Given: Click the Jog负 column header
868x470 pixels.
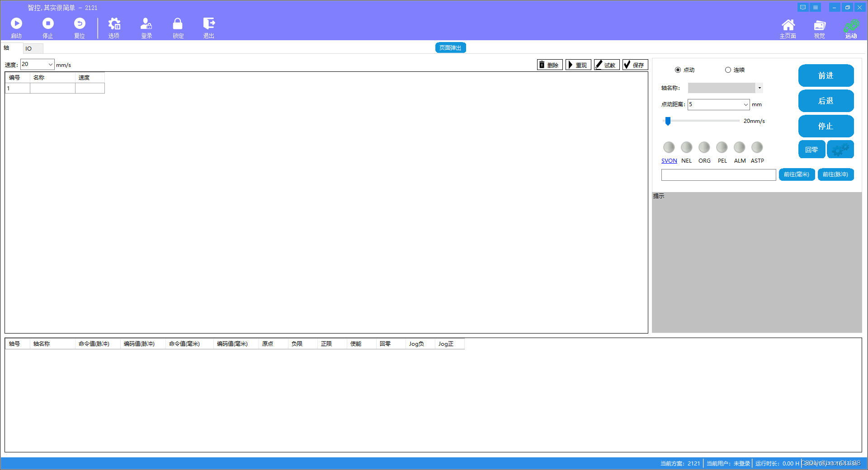Looking at the screenshot, I should pyautogui.click(x=420, y=344).
